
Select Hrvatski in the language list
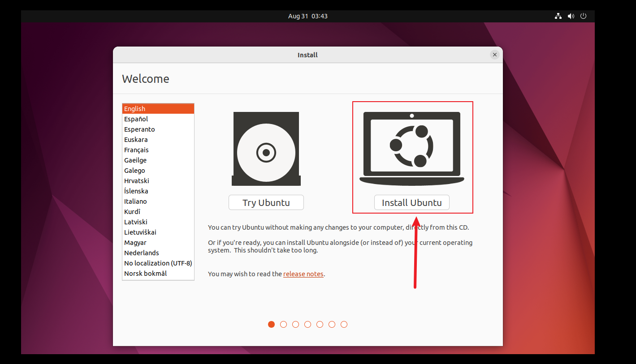pos(158,181)
